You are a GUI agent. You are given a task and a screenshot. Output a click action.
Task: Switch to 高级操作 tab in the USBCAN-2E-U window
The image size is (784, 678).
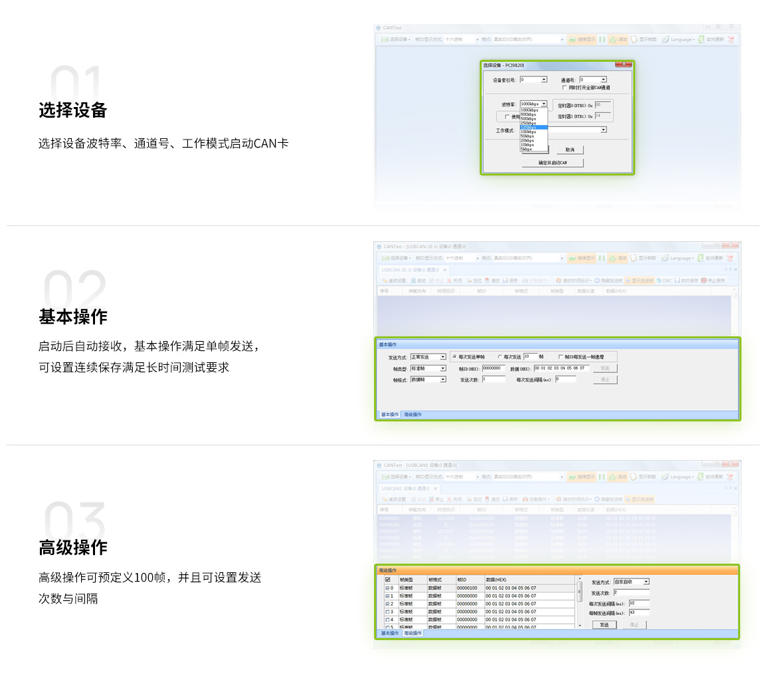tap(413, 415)
